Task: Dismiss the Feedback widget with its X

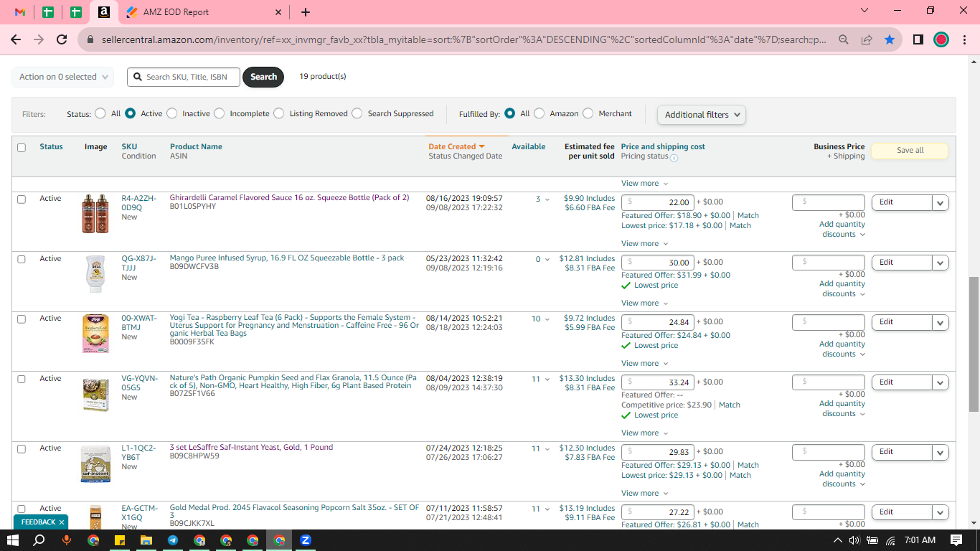Action: click(62, 522)
